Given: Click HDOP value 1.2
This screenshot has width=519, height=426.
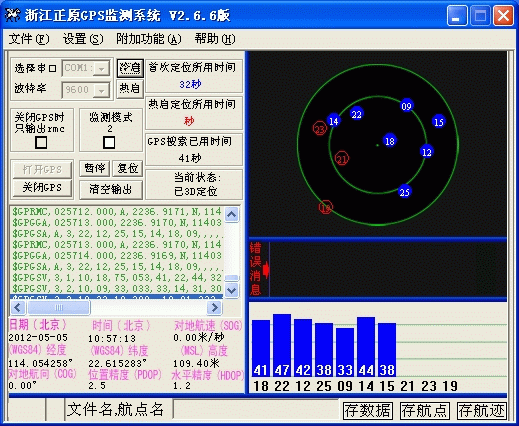Looking at the screenshot, I should [182, 386].
